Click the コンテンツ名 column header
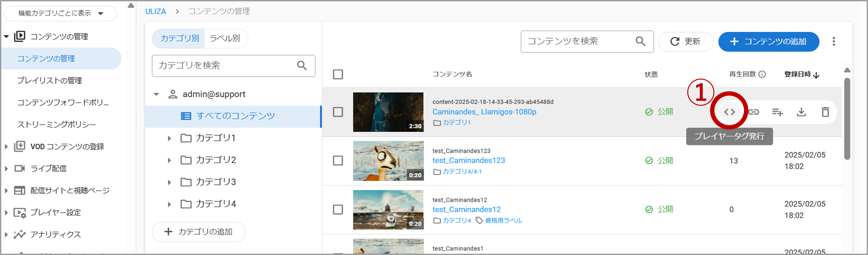This screenshot has width=868, height=255. tap(452, 74)
